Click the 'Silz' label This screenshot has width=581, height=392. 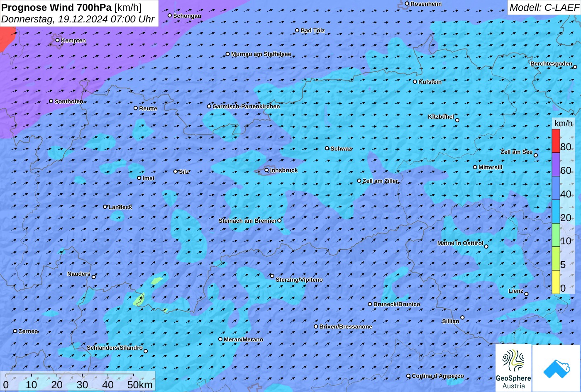184,172
